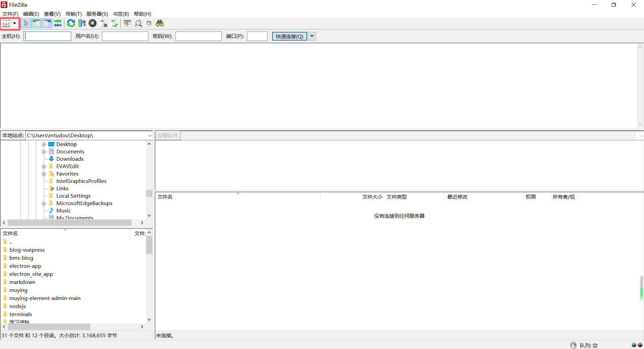Click the disconnect from server icon

(x=104, y=23)
